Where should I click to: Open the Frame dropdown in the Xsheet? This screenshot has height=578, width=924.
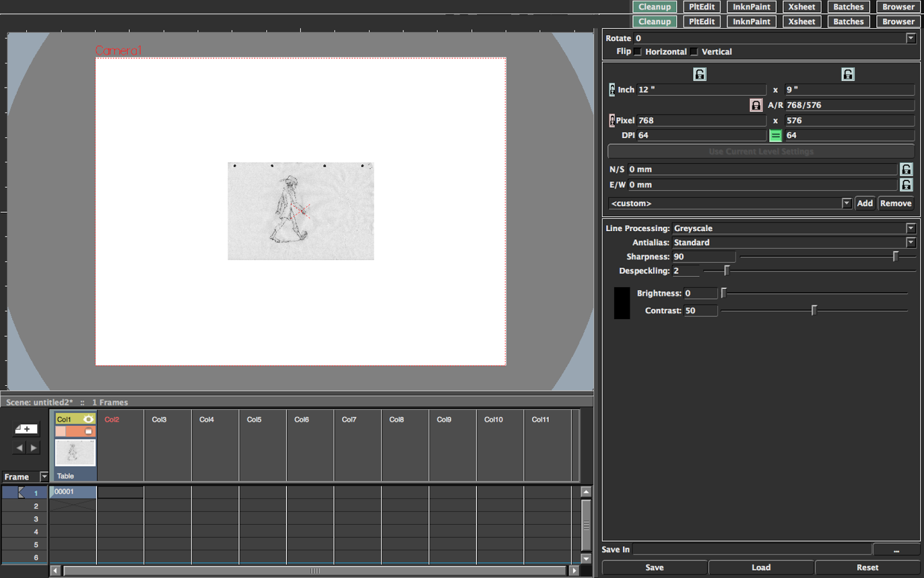click(x=44, y=477)
